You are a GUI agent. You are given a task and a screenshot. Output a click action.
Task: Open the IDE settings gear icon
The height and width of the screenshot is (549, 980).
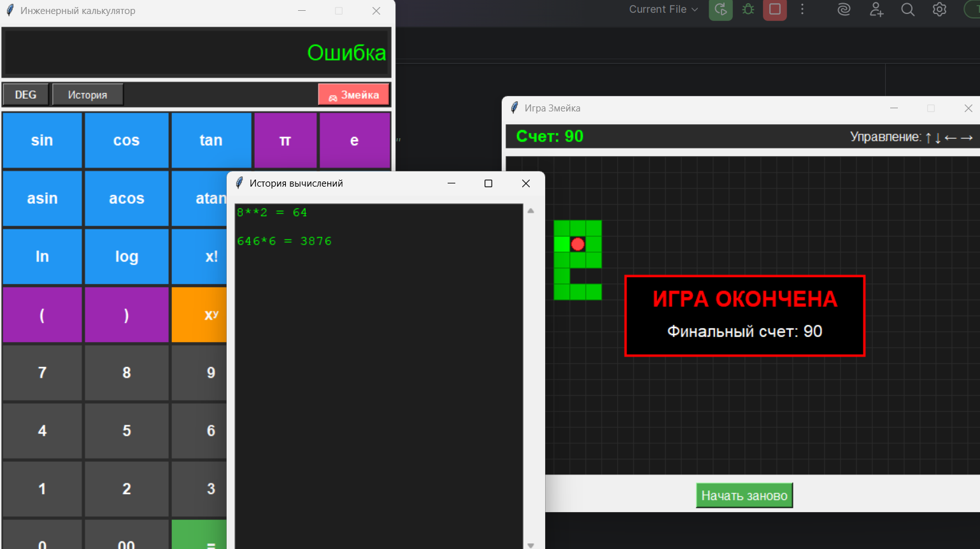coord(939,10)
